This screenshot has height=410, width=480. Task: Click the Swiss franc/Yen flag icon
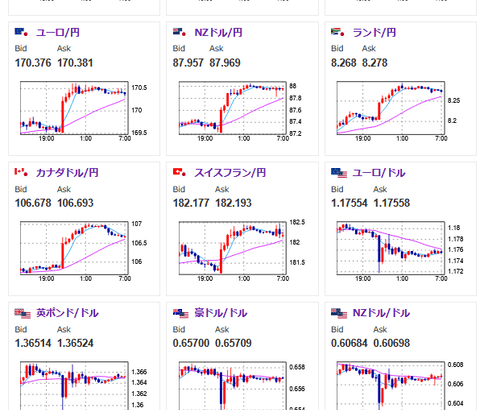pos(179,172)
